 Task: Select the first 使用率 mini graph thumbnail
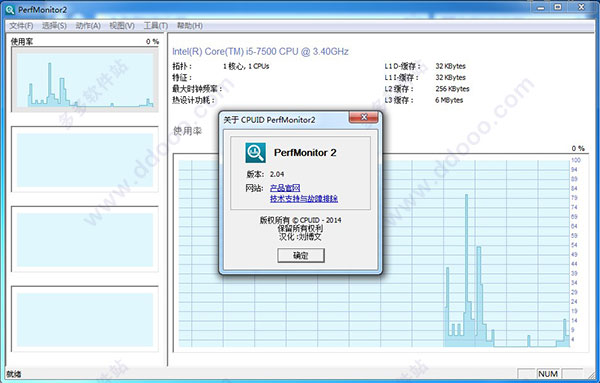(85, 80)
